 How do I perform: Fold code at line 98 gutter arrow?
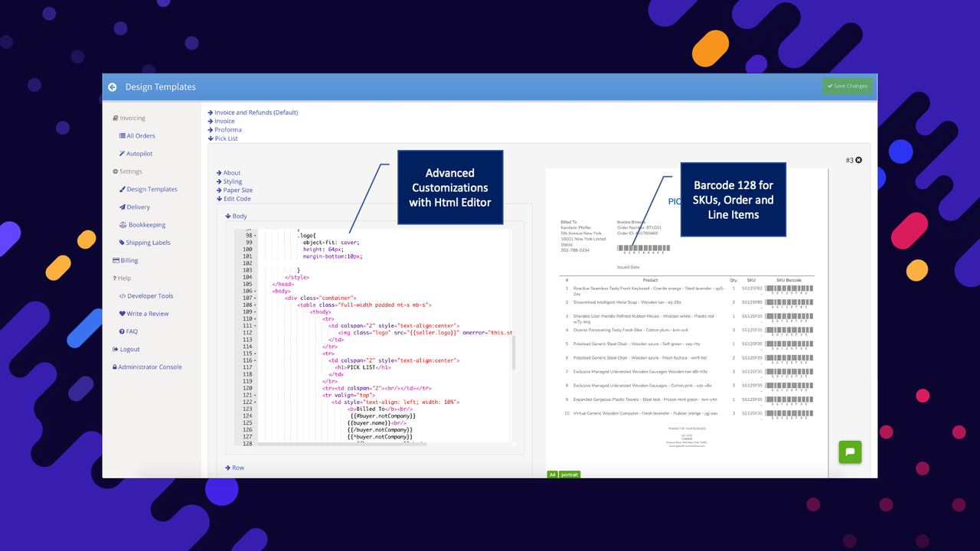coord(255,236)
